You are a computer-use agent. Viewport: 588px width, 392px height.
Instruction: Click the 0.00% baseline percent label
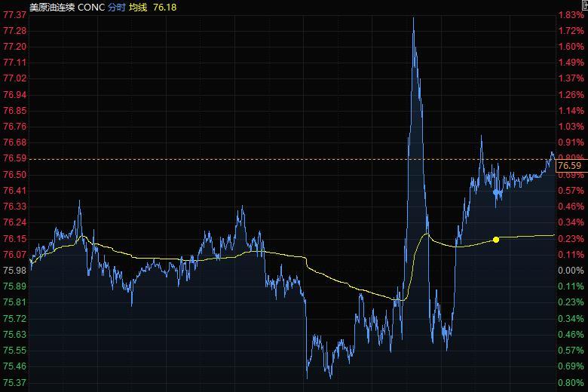[x=571, y=270]
